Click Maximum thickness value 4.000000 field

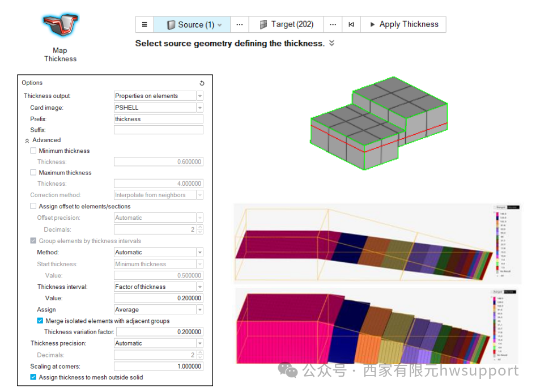pos(159,184)
